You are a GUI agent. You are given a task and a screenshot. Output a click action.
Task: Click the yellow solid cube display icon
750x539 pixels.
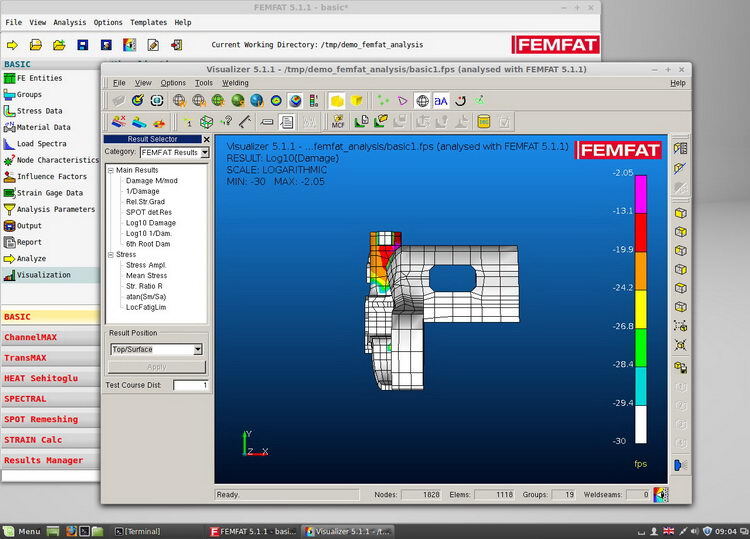tap(337, 101)
